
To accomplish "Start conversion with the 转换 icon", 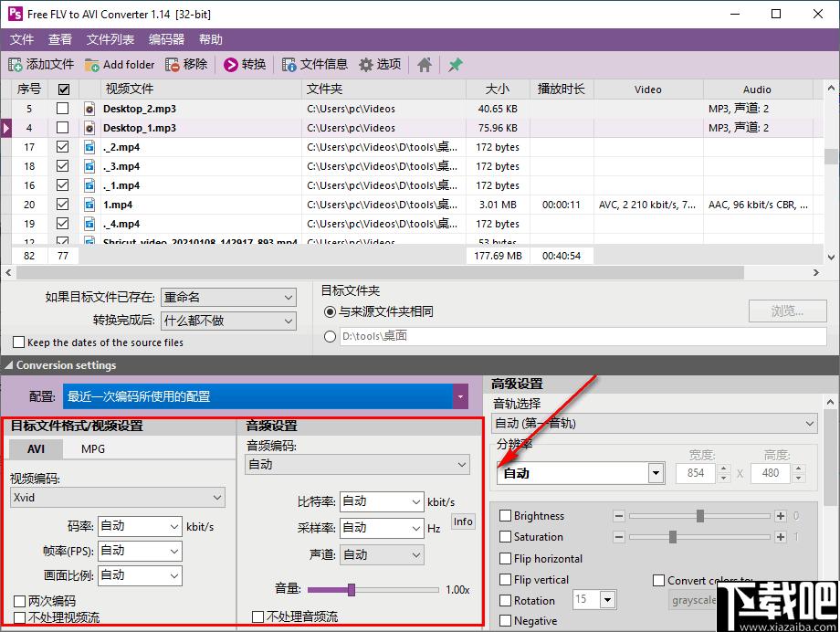I will [x=231, y=65].
